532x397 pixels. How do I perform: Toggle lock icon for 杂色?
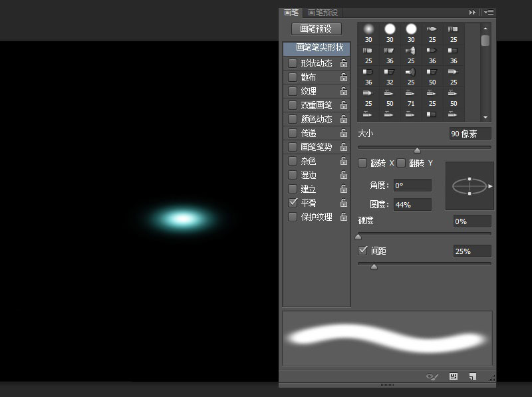pyautogui.click(x=344, y=160)
